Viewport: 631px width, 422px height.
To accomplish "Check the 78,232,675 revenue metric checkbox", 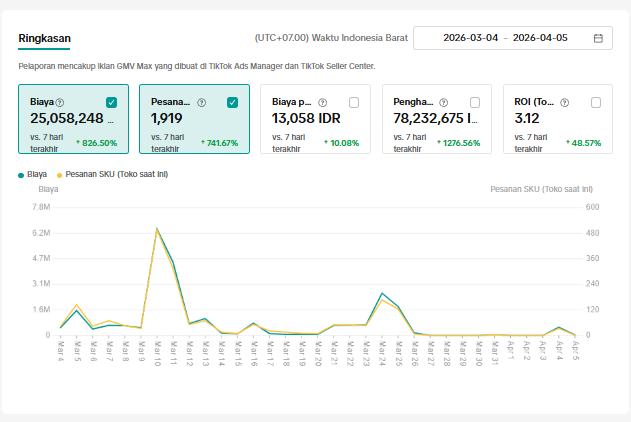I will coord(475,103).
